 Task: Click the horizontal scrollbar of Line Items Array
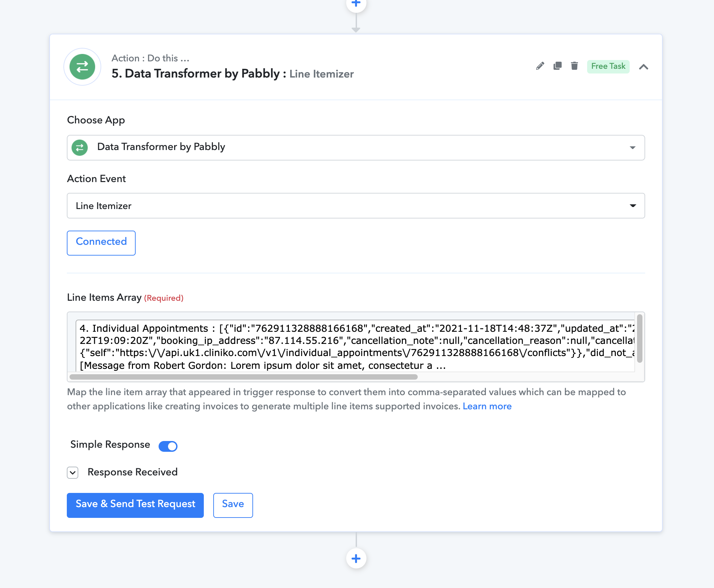[x=243, y=377]
